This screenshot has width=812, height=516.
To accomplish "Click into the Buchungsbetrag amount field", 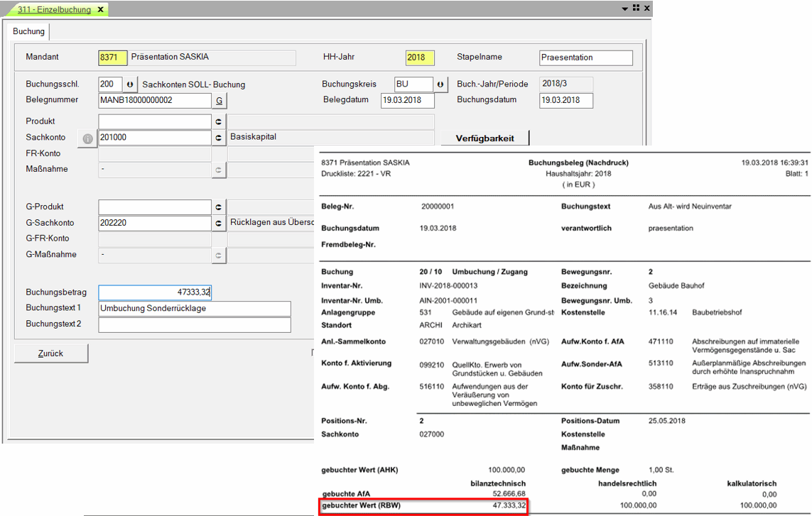I will tap(155, 292).
